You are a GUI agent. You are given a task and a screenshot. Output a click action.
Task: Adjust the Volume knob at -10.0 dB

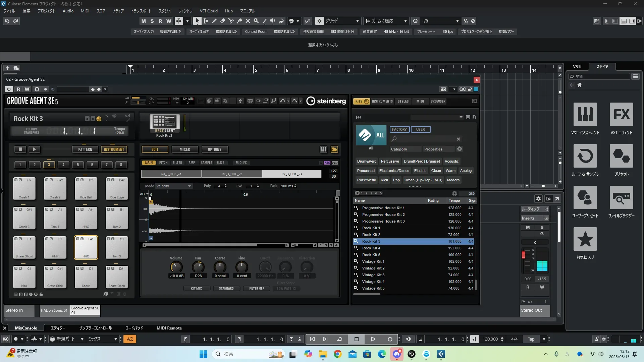[x=176, y=267]
